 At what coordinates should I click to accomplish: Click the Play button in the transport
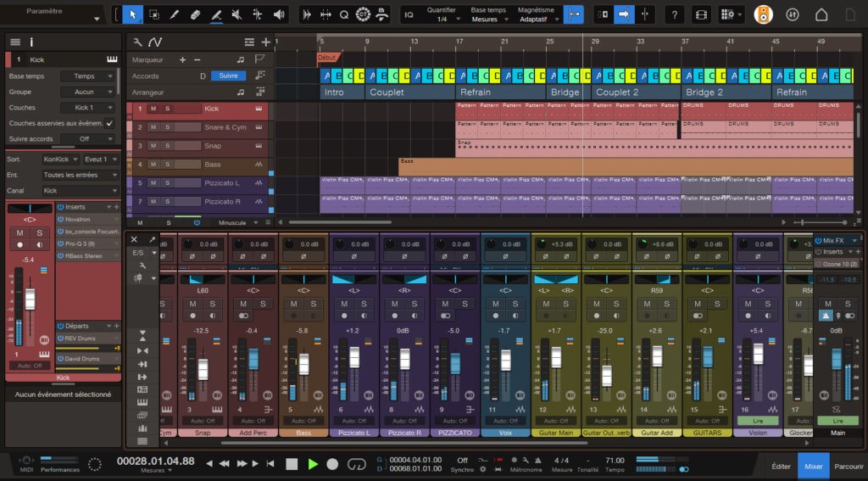(313, 464)
